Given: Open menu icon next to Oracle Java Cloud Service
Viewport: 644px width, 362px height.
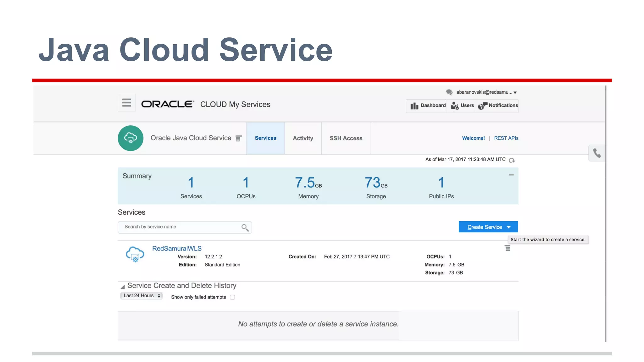Looking at the screenshot, I should (x=239, y=138).
